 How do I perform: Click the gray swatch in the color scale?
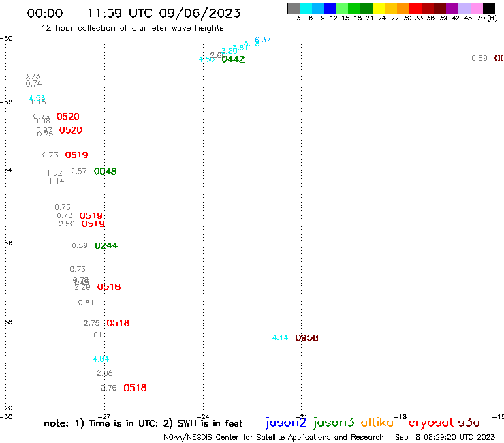click(x=294, y=8)
